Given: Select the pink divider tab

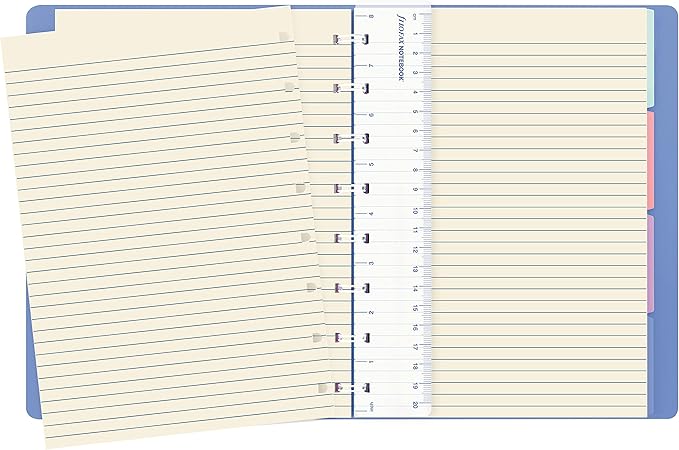Looking at the screenshot, I should click(x=650, y=161).
